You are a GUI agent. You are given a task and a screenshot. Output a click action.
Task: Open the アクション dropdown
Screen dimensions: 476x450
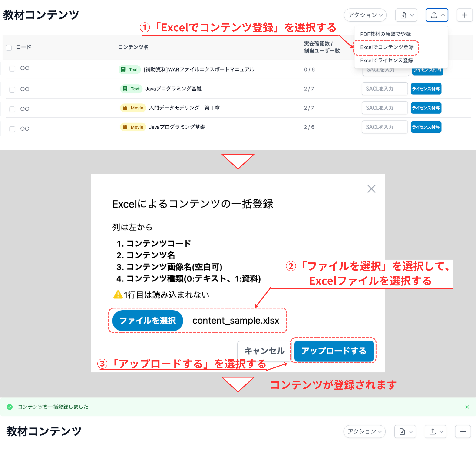365,15
